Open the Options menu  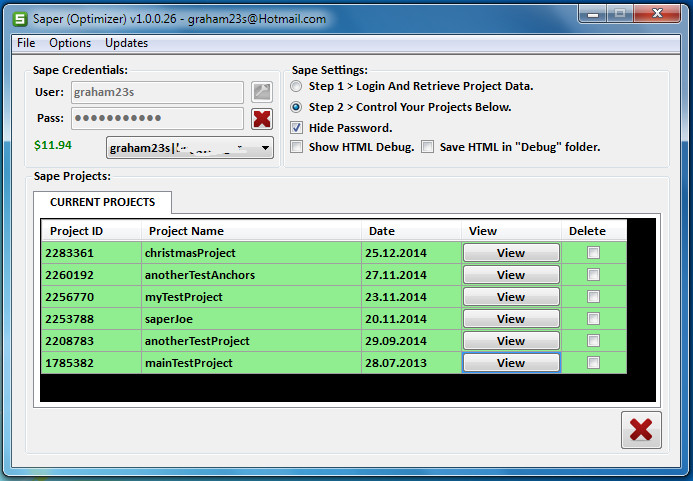pos(70,43)
